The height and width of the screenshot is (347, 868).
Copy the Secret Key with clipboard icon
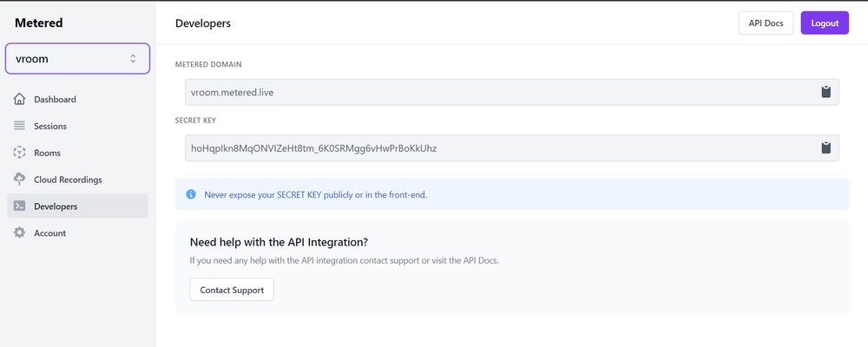tap(826, 147)
